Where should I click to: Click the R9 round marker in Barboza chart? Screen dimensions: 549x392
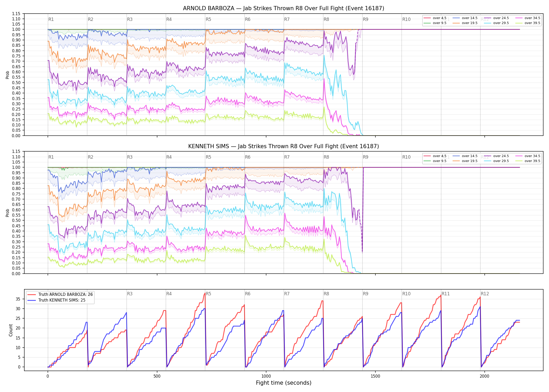365,19
